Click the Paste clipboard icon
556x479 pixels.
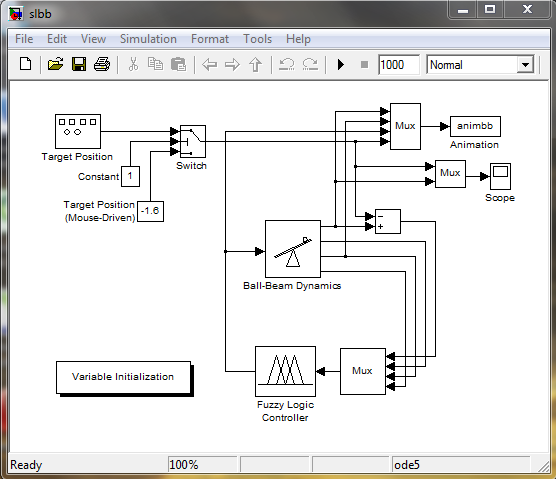(x=178, y=65)
